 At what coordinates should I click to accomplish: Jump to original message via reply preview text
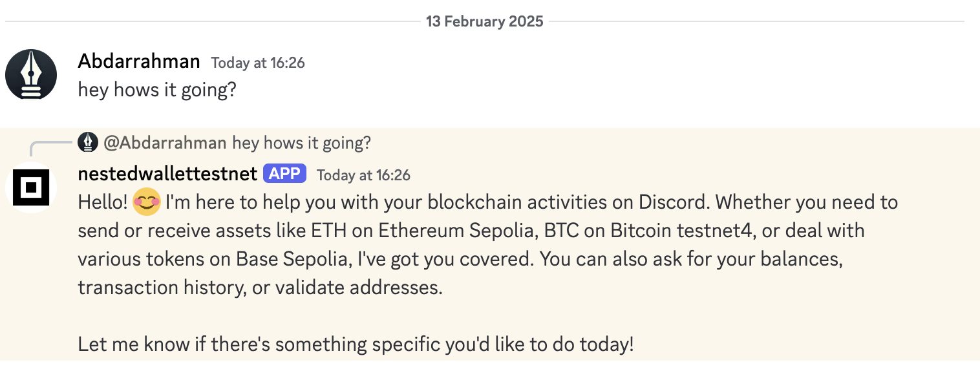[301, 143]
